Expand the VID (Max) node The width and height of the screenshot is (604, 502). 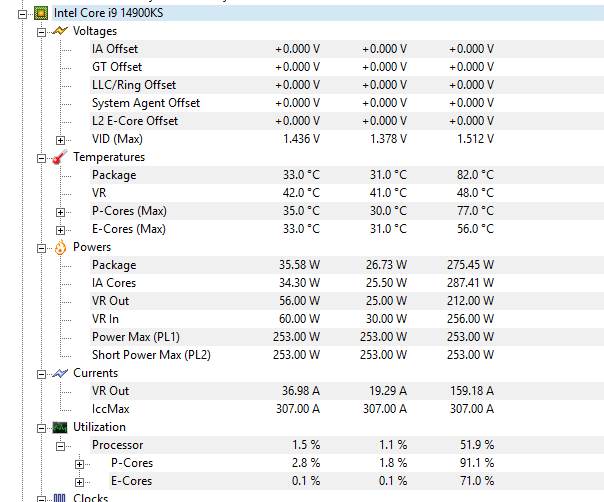(60, 140)
